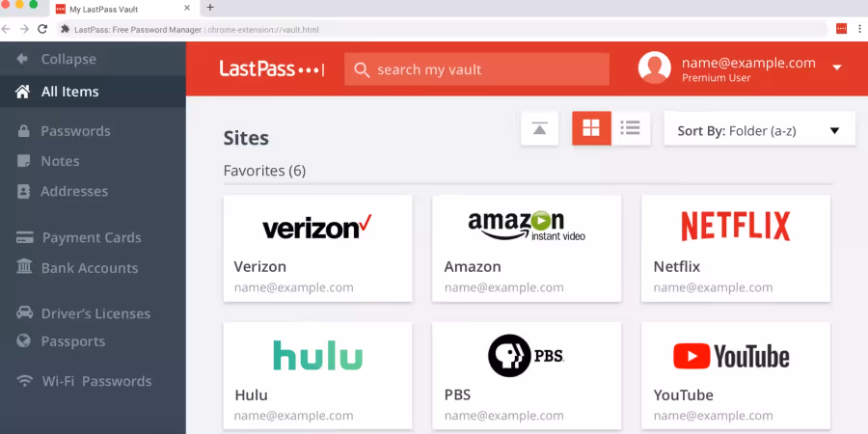Screen dimensions: 868x434
Task: Click the Notes sticky-note icon
Action: 23,161
